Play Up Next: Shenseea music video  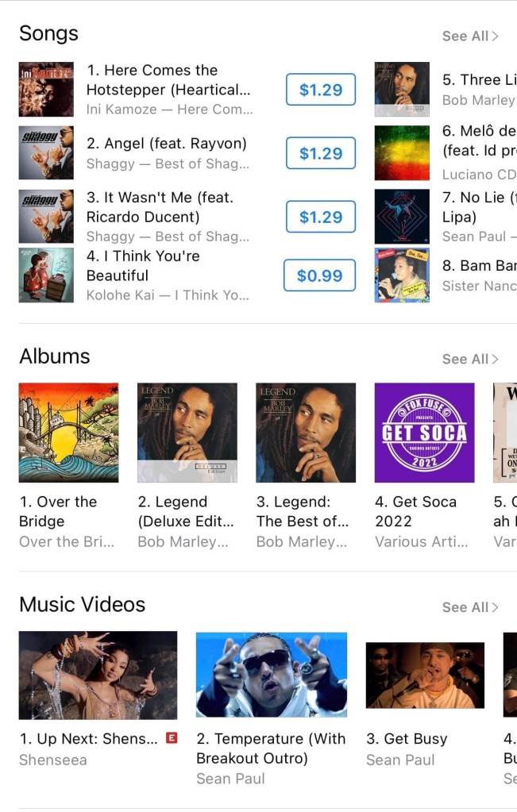(x=98, y=675)
